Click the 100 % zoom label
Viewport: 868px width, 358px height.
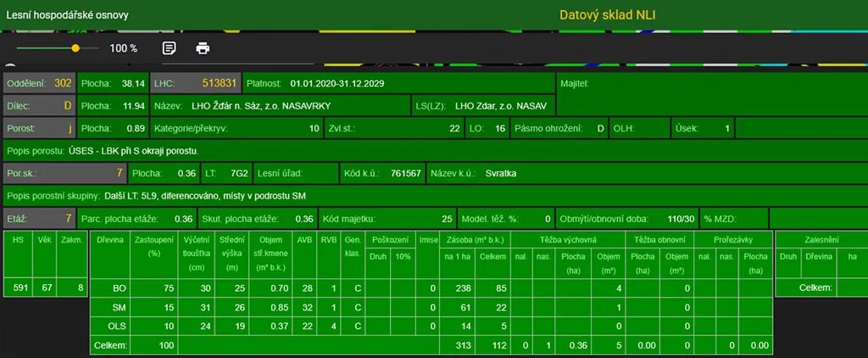click(x=124, y=48)
